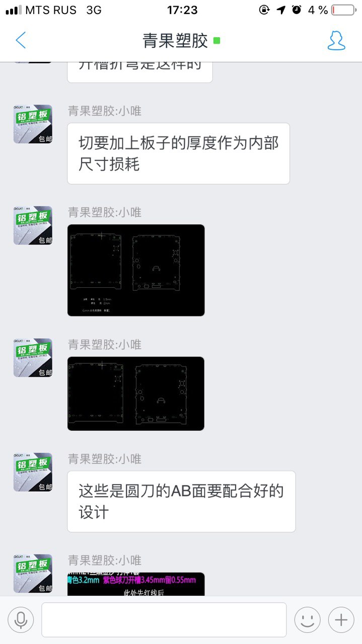
Task: Tap sender avatar beside 这些是圆刀 message
Action: pos(33,472)
